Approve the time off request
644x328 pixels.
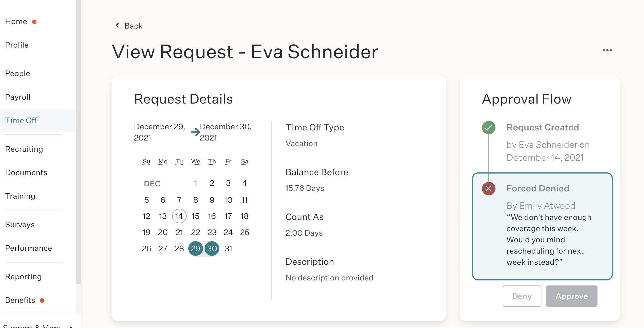571,296
